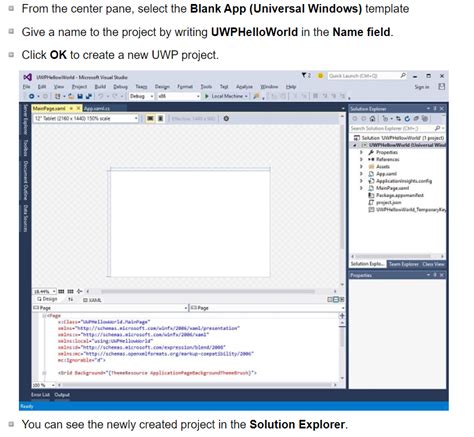
Task: Open the 12" Tablet device dropdown
Action: (86, 119)
